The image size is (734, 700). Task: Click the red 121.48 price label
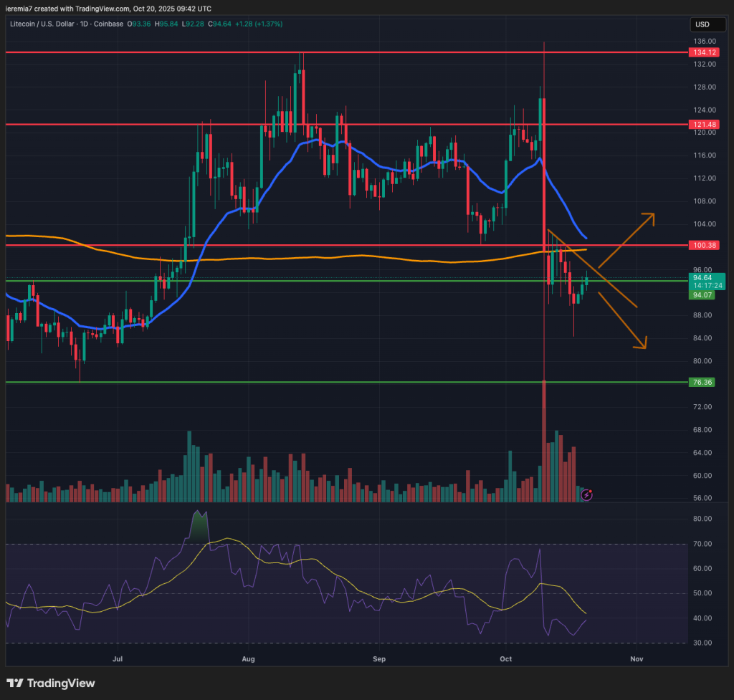pos(702,124)
